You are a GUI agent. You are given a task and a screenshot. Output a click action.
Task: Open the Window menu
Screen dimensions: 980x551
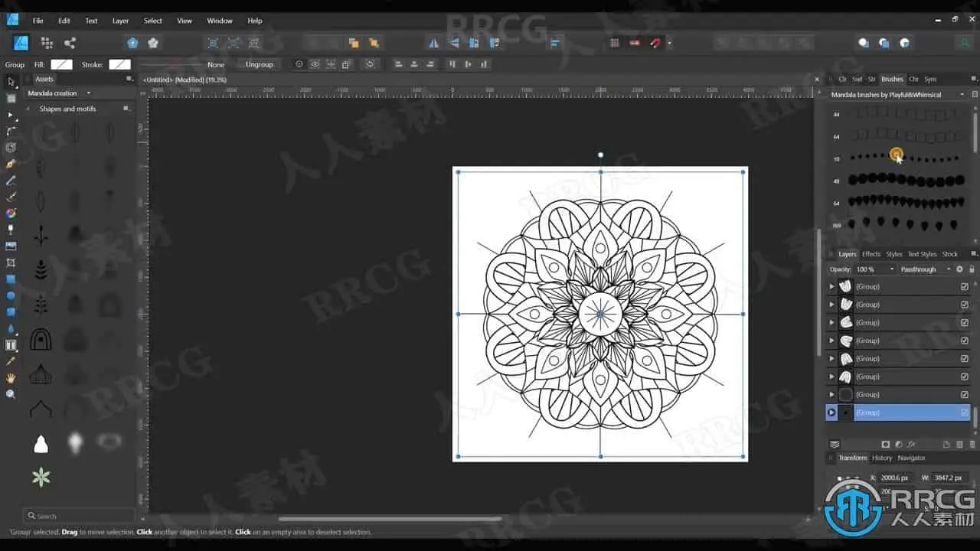[x=220, y=21]
